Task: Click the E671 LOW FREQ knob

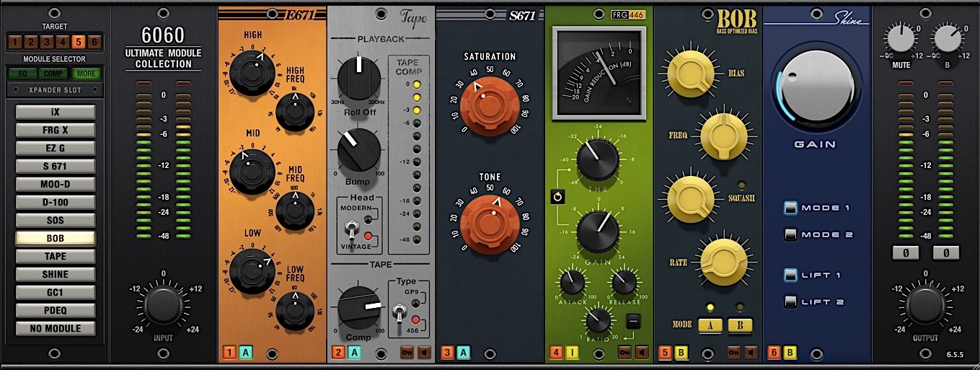Action: pyautogui.click(x=295, y=310)
